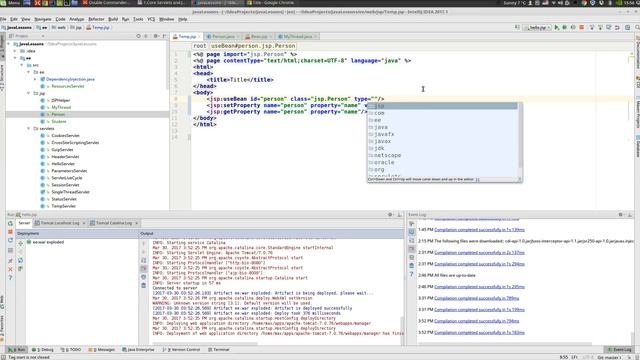Open the Run tool window button at bottom
Screen dimensions: 640x360
click(x=17, y=350)
